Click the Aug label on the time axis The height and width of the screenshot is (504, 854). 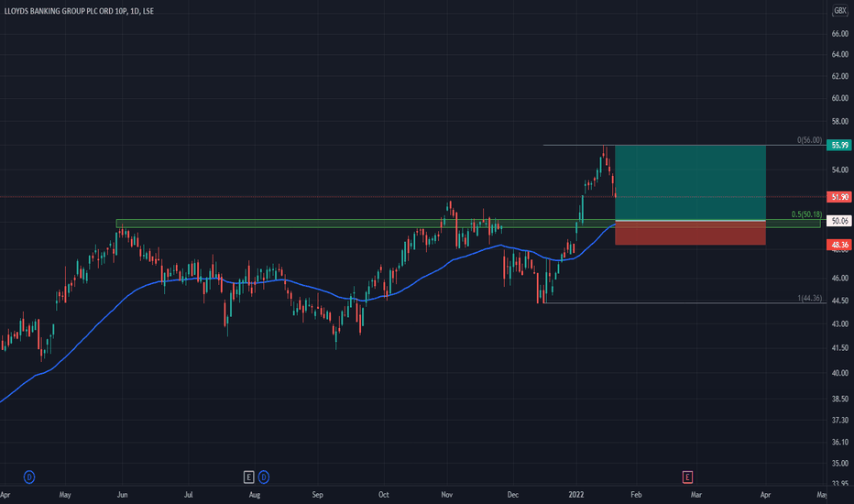[255, 495]
